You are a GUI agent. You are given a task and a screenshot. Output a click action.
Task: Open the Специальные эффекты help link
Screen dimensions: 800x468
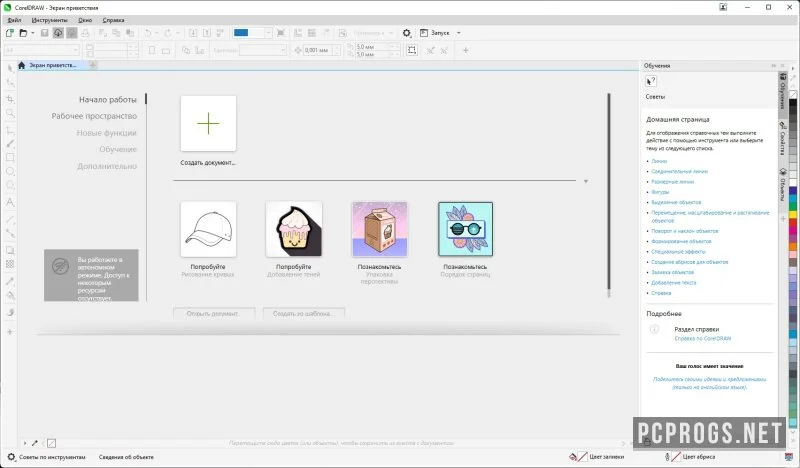point(678,252)
